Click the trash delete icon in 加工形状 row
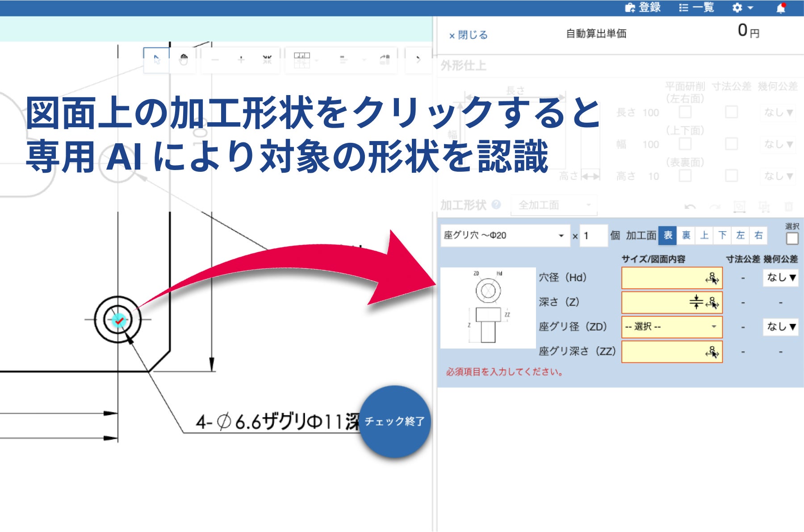Screen dimensions: 804x532 (789, 206)
